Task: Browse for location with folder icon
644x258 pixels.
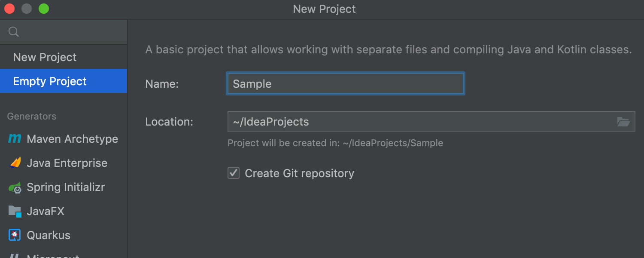Action: [623, 122]
